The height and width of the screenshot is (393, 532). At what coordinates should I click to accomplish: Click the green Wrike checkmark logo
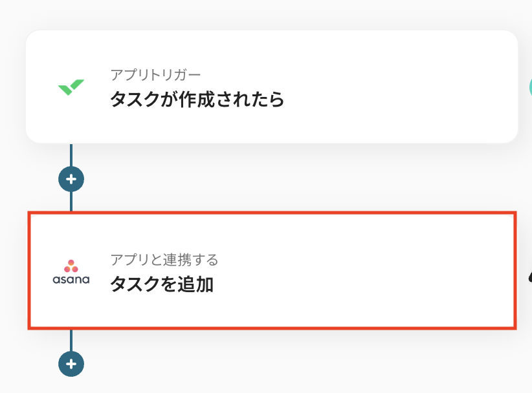tap(71, 87)
